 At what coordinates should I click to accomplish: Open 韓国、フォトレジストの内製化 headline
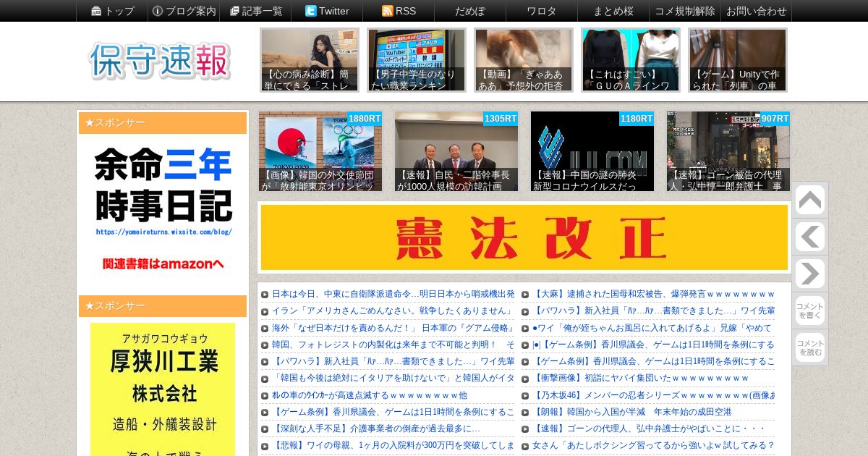coord(393,345)
